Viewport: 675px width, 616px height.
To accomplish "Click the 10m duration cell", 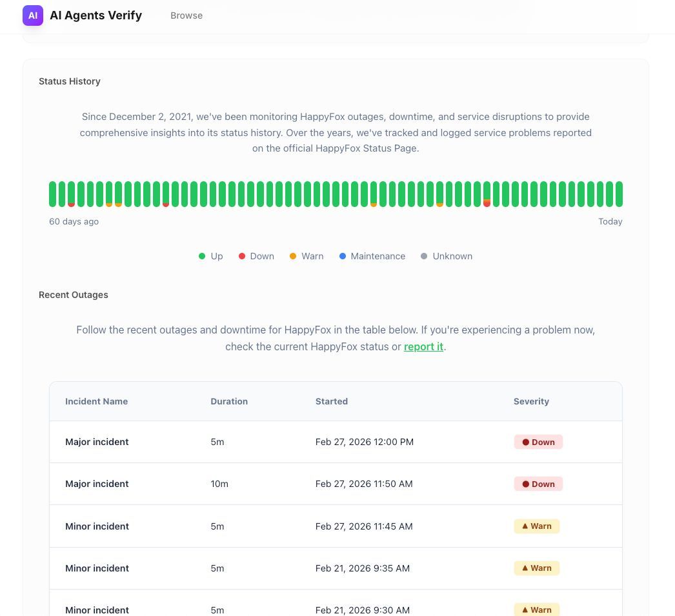I will pyautogui.click(x=219, y=484).
